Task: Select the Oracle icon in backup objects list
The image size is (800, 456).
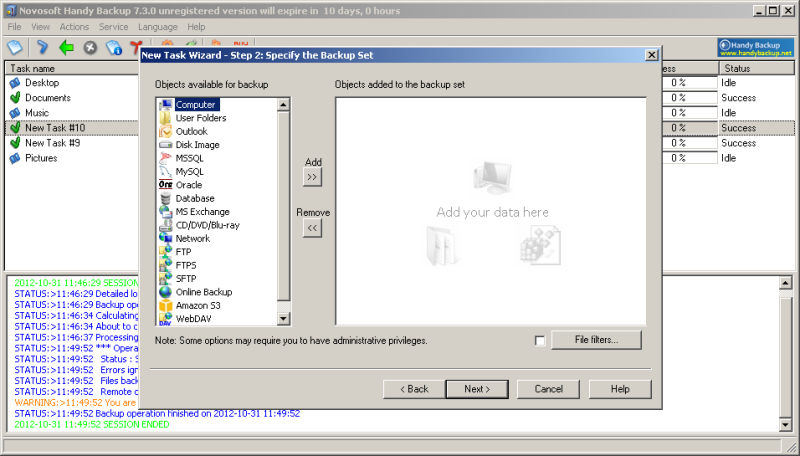Action: tap(165, 185)
